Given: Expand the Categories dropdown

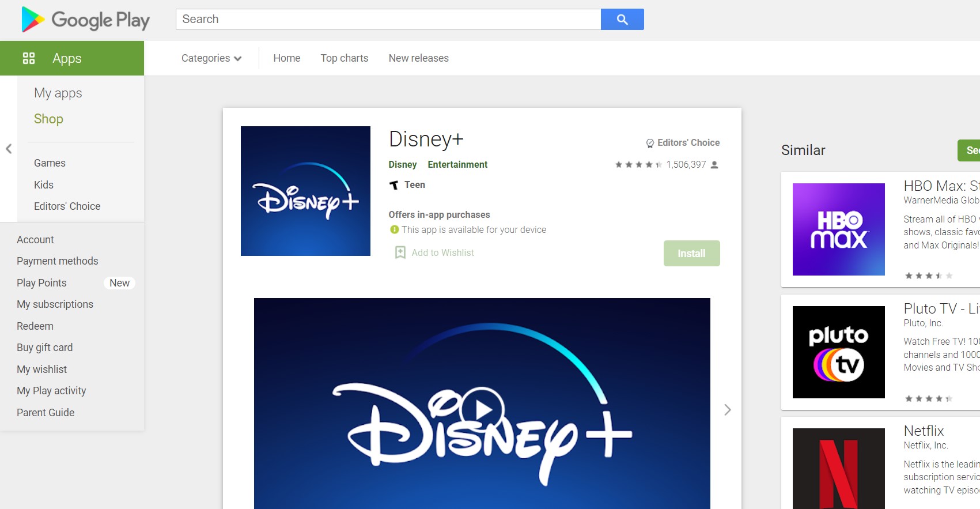Looking at the screenshot, I should pos(211,58).
